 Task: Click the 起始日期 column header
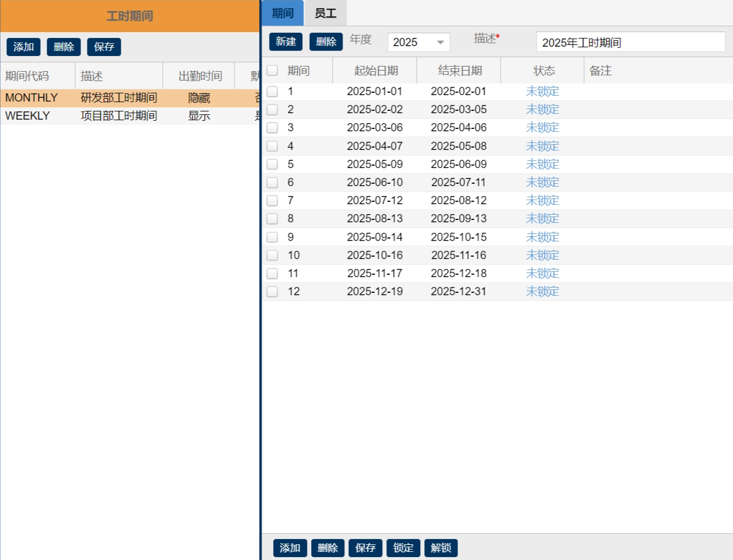tap(375, 71)
